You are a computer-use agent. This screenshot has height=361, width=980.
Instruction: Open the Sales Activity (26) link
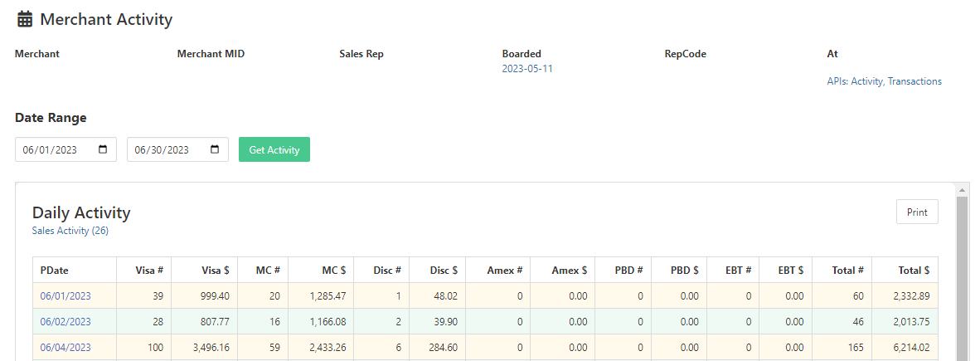click(x=70, y=231)
